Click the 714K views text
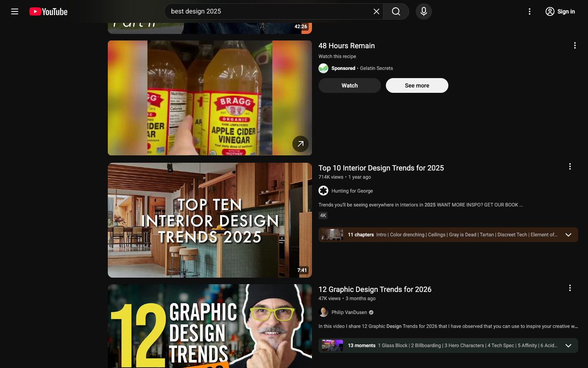 coord(331,177)
